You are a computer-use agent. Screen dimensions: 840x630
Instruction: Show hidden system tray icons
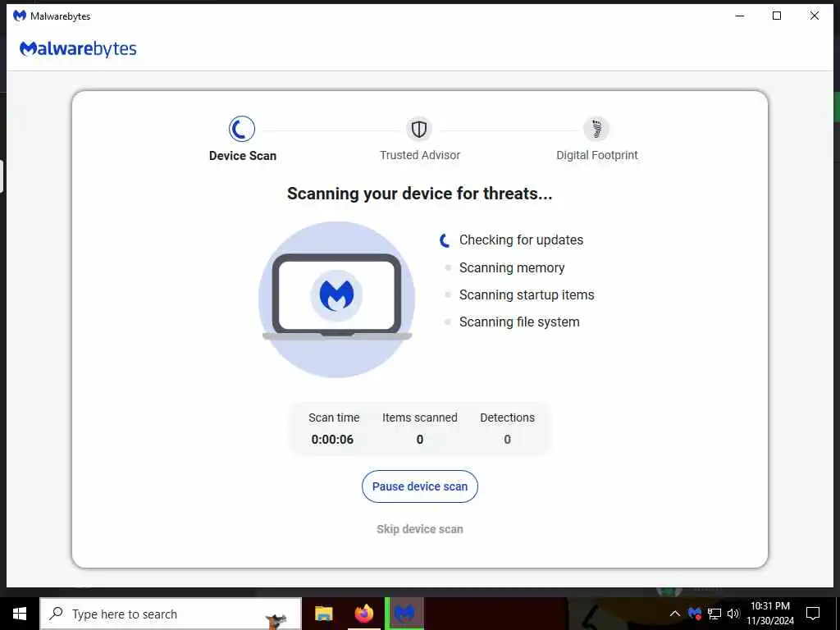[x=675, y=614]
